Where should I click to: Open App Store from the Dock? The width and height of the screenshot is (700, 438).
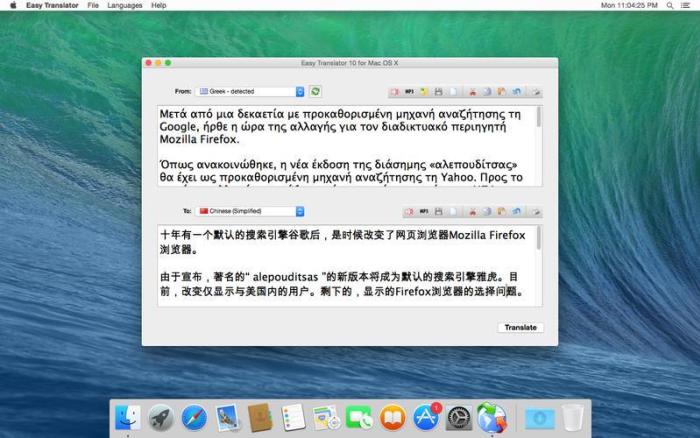(x=425, y=418)
